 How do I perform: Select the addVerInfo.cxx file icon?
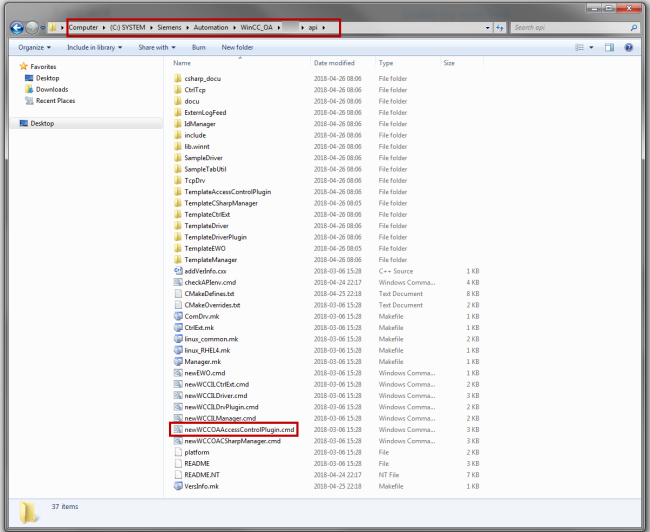[x=177, y=271]
